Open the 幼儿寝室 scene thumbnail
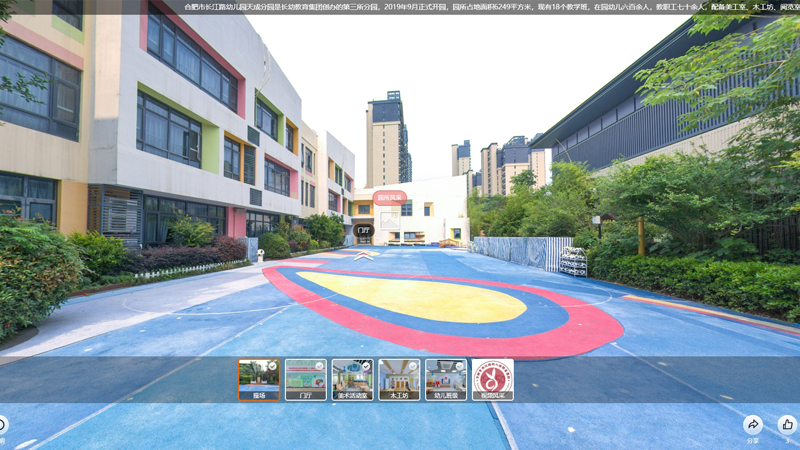Image resolution: width=800 pixels, height=450 pixels. (x=446, y=380)
